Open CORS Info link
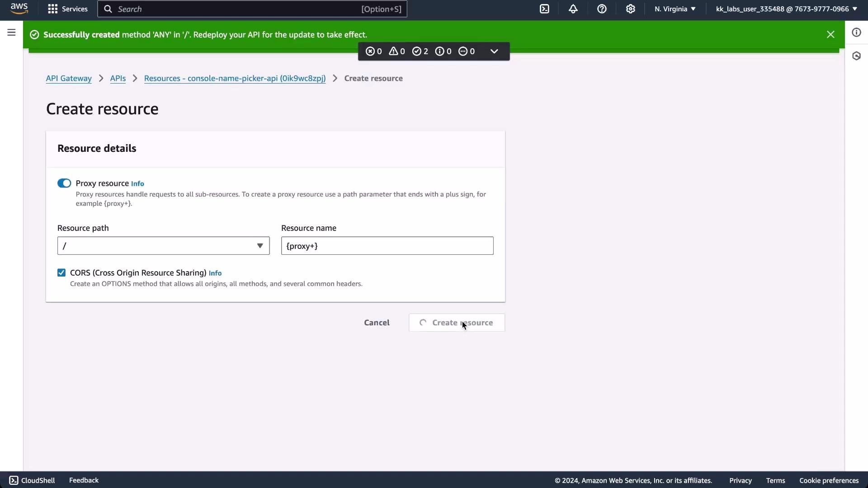The height and width of the screenshot is (488, 868). pos(215,273)
